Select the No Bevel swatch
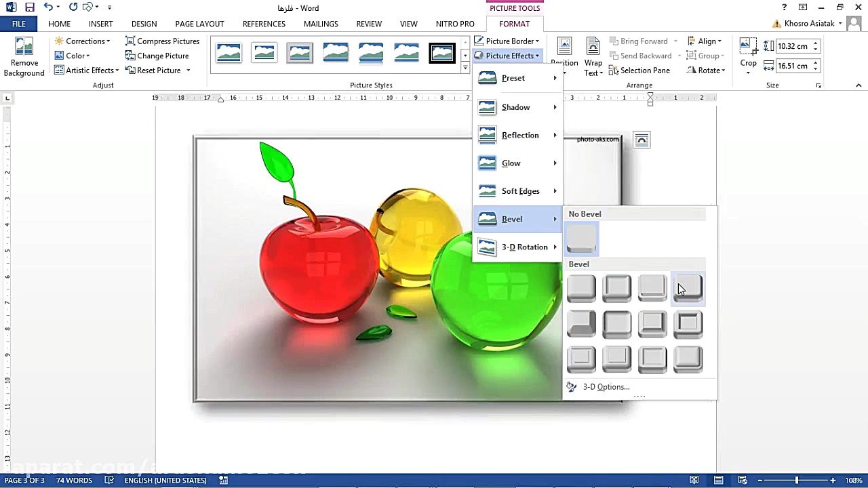This screenshot has width=868, height=488. pos(581,238)
